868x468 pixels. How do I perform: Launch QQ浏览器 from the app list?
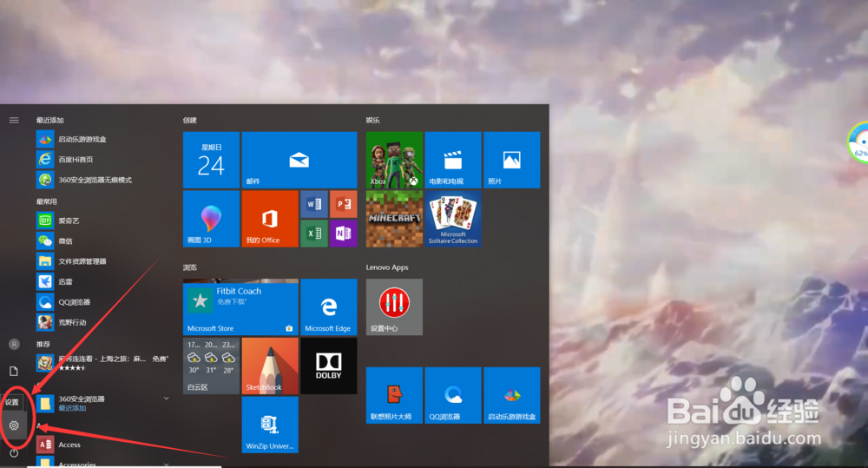click(x=103, y=302)
